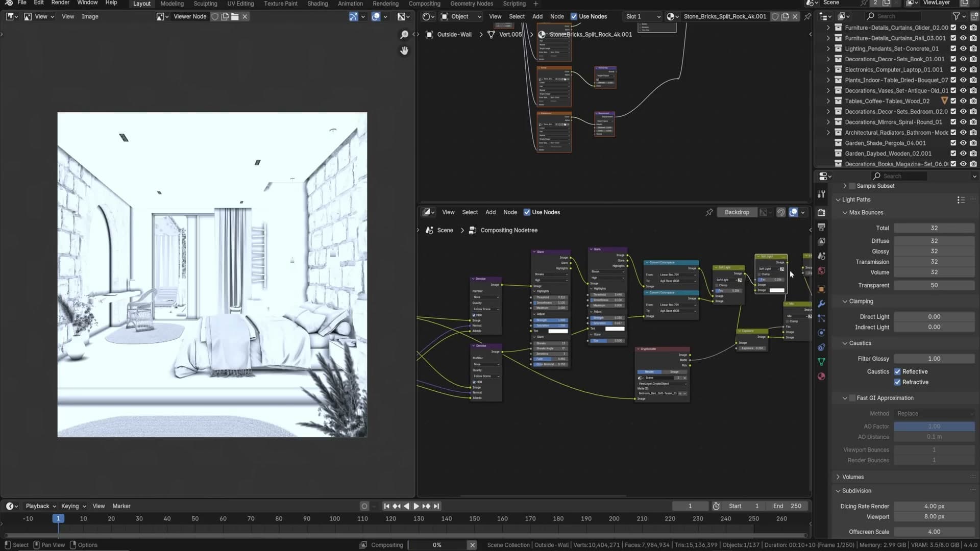Screen dimensions: 980x551
Task: Switch to the Shading workspace tab
Action: [317, 4]
